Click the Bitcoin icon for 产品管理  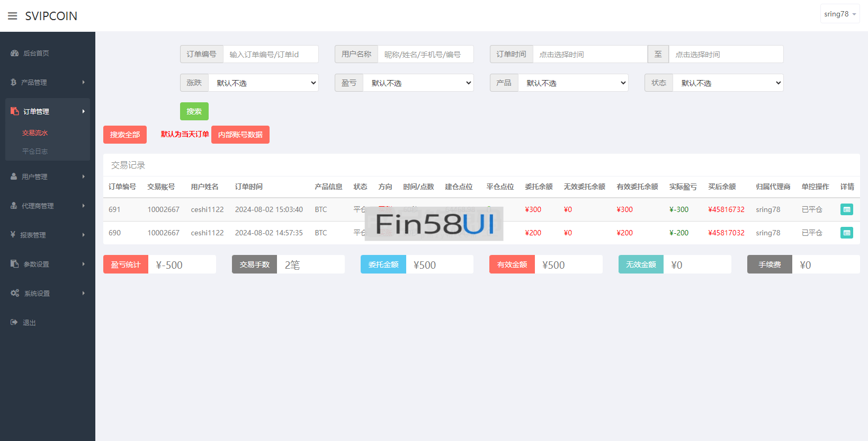(x=14, y=82)
